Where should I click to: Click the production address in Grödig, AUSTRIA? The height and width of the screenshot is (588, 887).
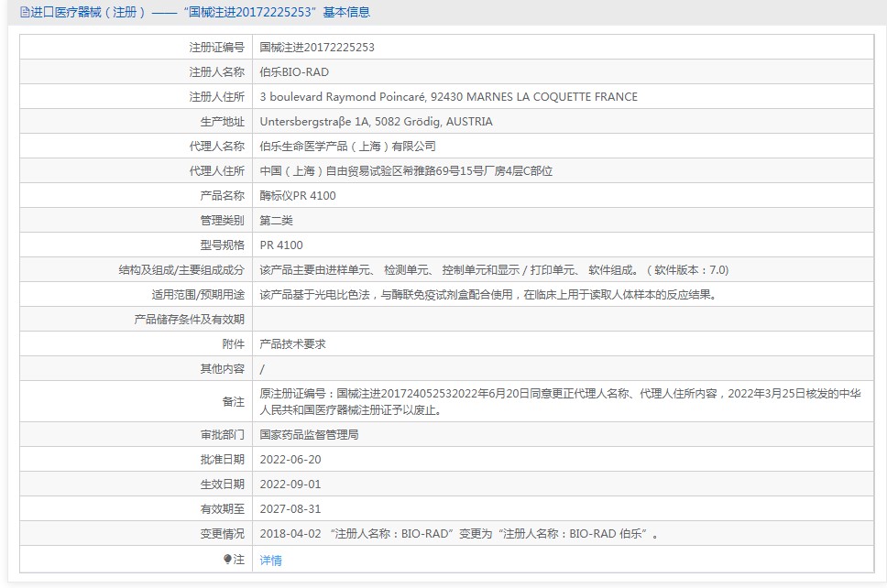tap(376, 122)
